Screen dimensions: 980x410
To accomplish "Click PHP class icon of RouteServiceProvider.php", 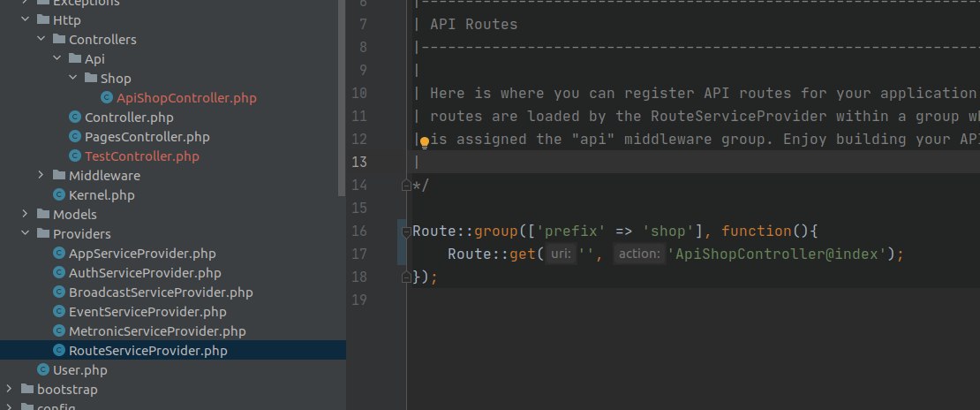I will point(59,350).
